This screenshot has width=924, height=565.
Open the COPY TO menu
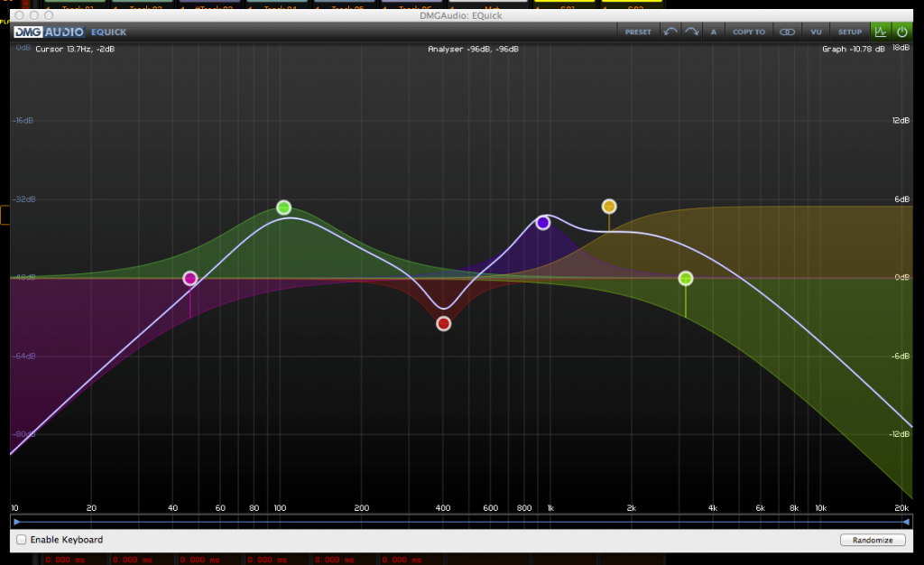[x=748, y=32]
